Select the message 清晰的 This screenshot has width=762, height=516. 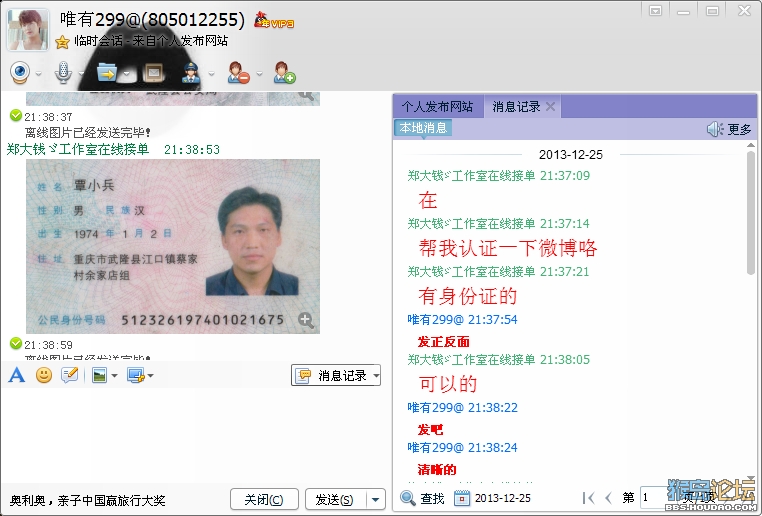pyautogui.click(x=437, y=469)
